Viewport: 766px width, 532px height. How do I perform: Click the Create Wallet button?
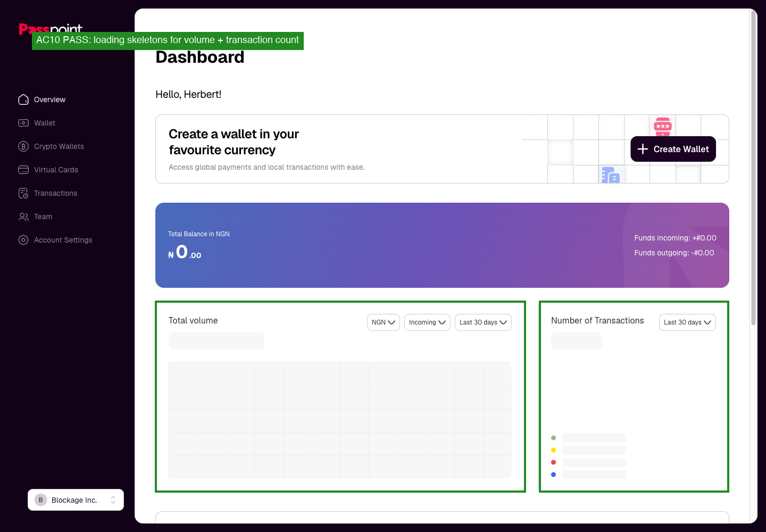click(x=673, y=149)
